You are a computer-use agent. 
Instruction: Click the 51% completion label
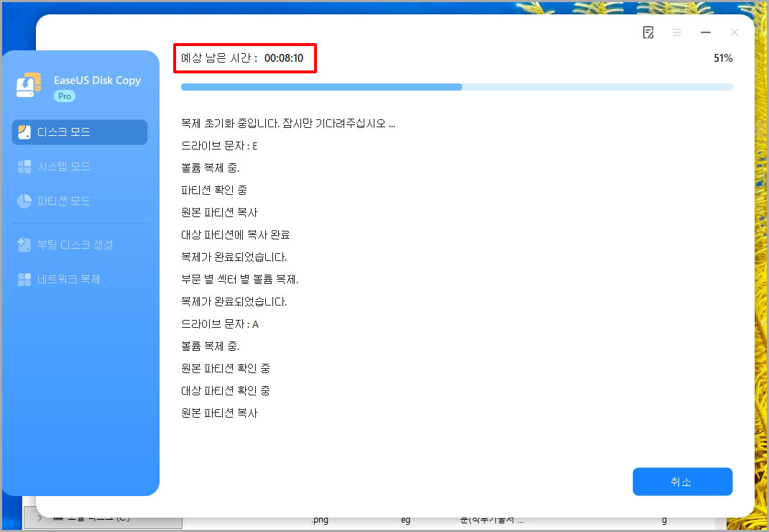tap(722, 58)
